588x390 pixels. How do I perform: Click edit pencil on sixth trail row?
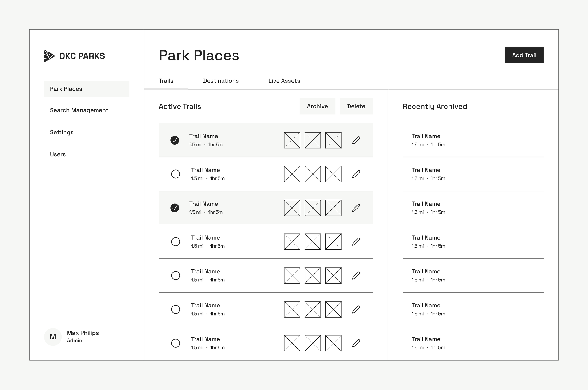tap(356, 310)
